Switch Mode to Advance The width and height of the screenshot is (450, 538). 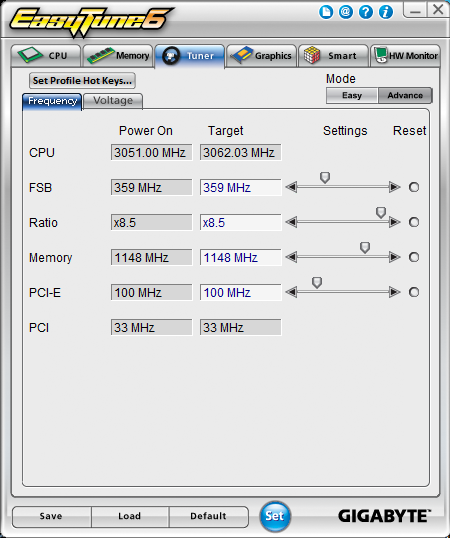click(x=405, y=95)
